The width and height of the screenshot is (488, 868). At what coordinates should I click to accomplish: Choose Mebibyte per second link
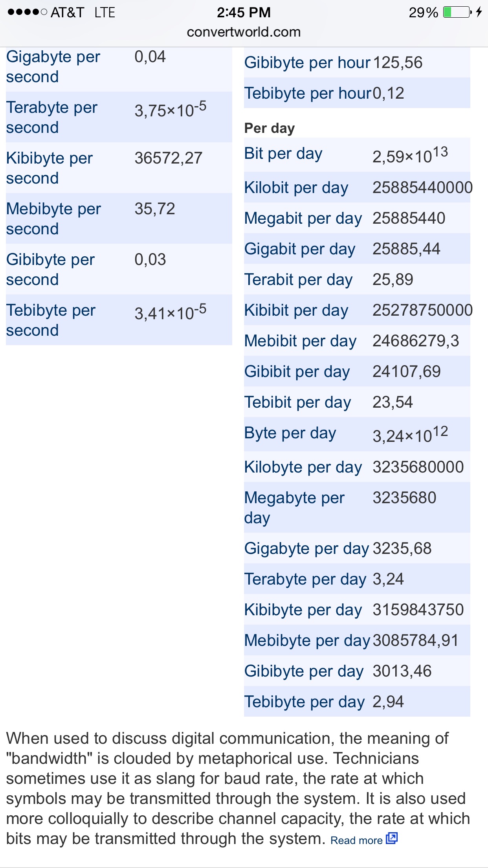(x=53, y=219)
